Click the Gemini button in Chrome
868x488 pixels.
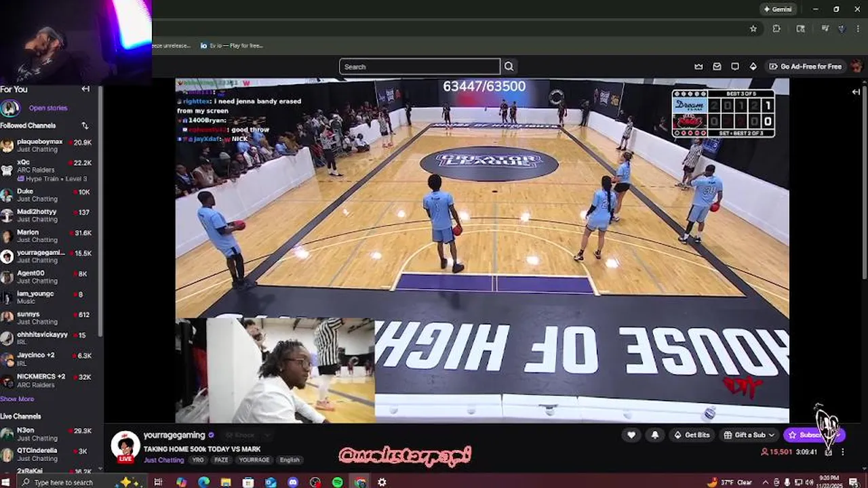pyautogui.click(x=777, y=9)
